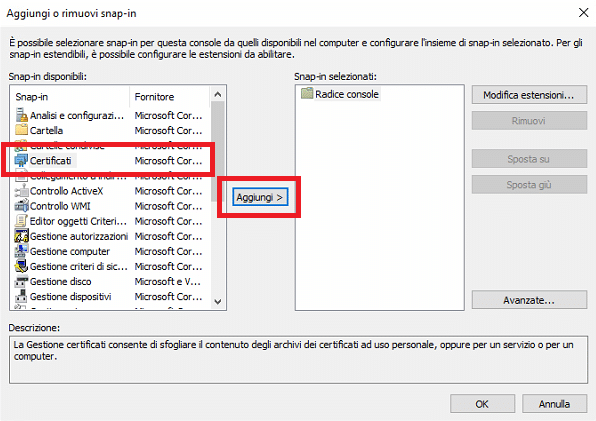Select the Controllo ActiveX icon

pos(21,191)
